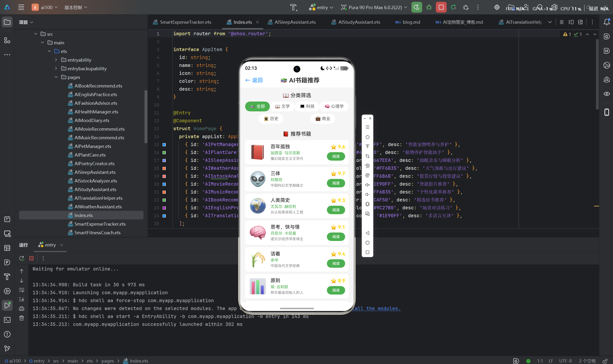Image resolution: width=613 pixels, height=364 pixels.
Task: Switch to the AISleepAssistant.ets tab
Action: click(x=292, y=22)
